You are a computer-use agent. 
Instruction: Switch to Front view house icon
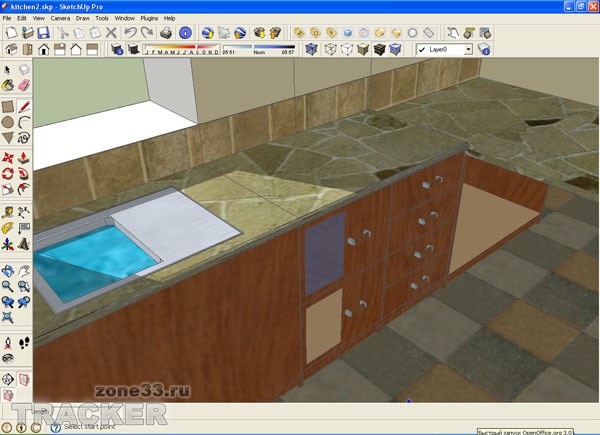coord(44,49)
